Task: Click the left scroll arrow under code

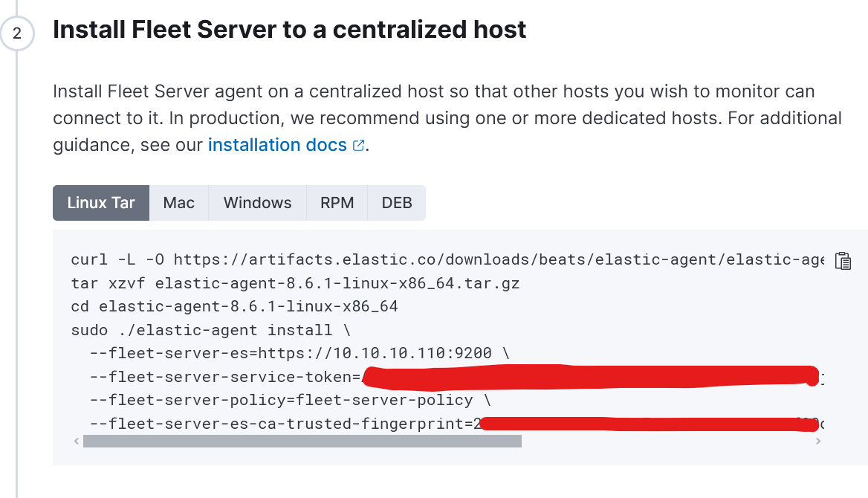Action: click(76, 442)
